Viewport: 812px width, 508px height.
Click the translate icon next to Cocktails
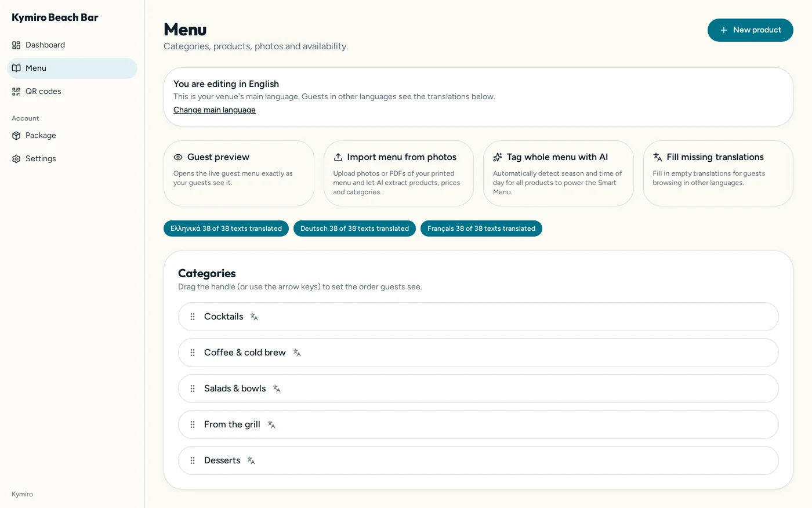point(254,317)
